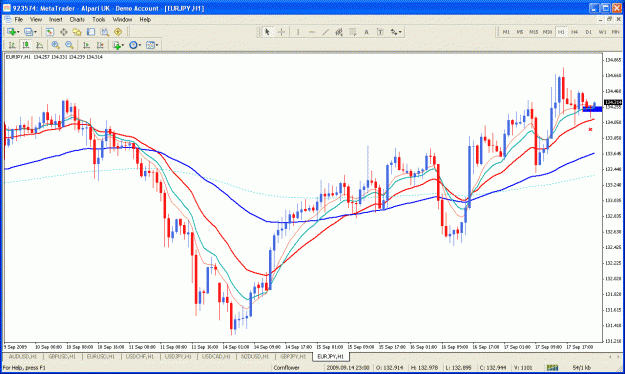Click the Cornflower profile in status bar
This screenshot has width=625, height=374.
(286, 368)
